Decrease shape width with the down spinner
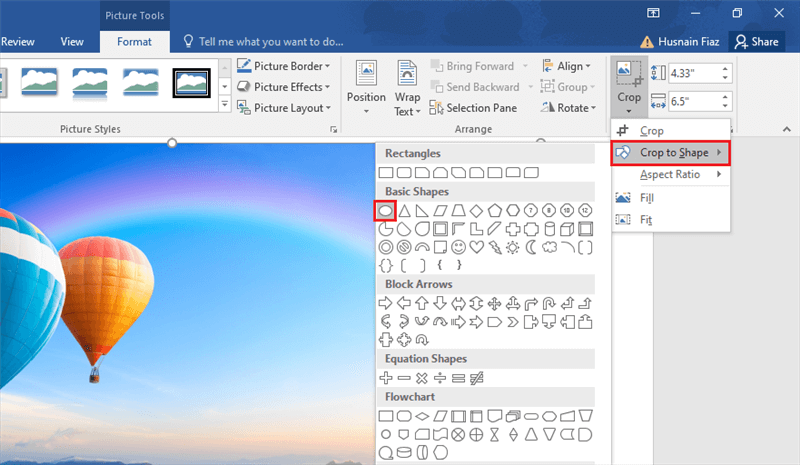This screenshot has height=465, width=800. 725,106
